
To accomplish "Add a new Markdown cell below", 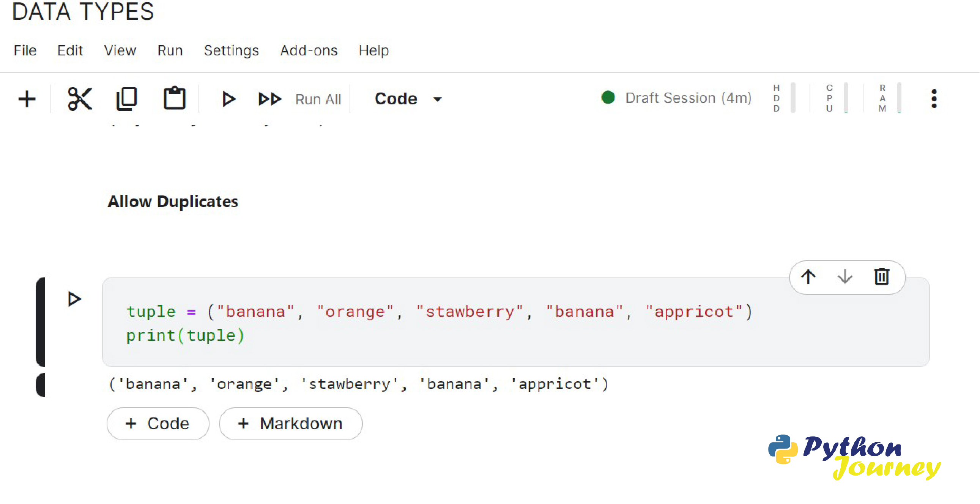I will point(291,424).
